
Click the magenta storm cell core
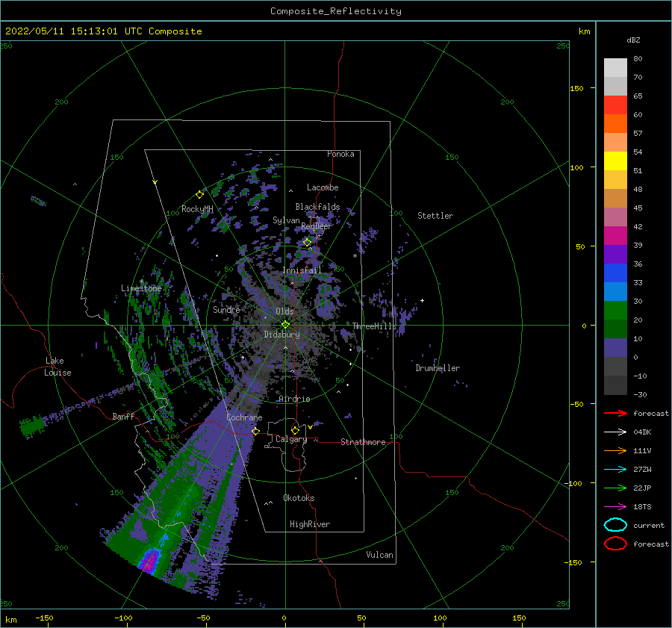(149, 561)
